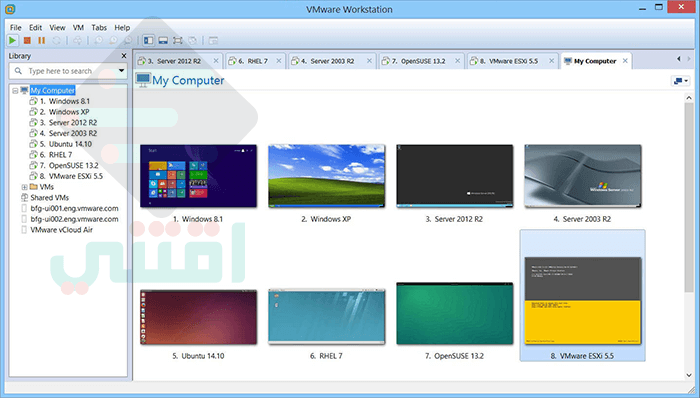The height and width of the screenshot is (398, 700).
Task: Click the Shared VMs icon in library tree
Action: pyautogui.click(x=25, y=198)
